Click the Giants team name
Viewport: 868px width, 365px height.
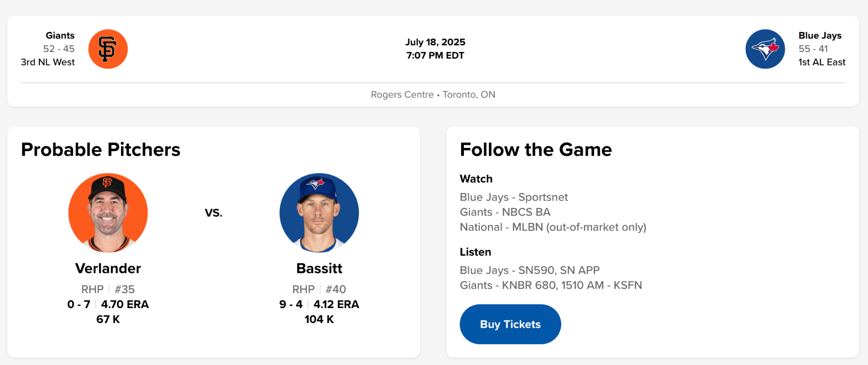pyautogui.click(x=60, y=36)
